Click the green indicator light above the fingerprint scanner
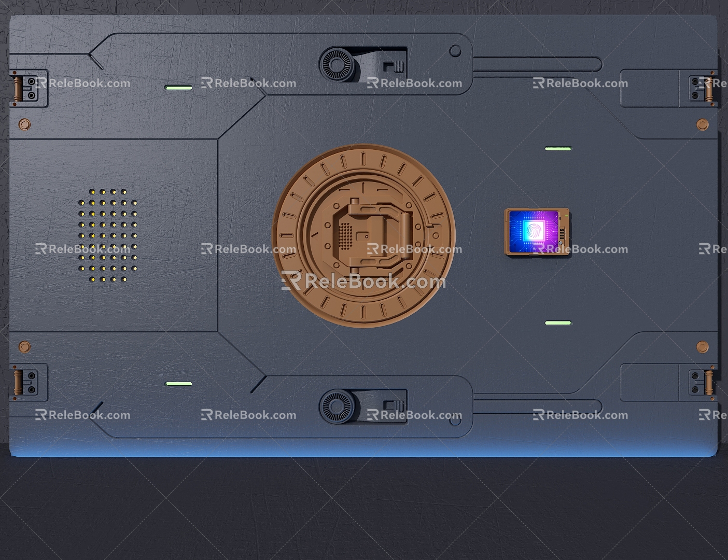The width and height of the screenshot is (728, 560). [x=558, y=149]
